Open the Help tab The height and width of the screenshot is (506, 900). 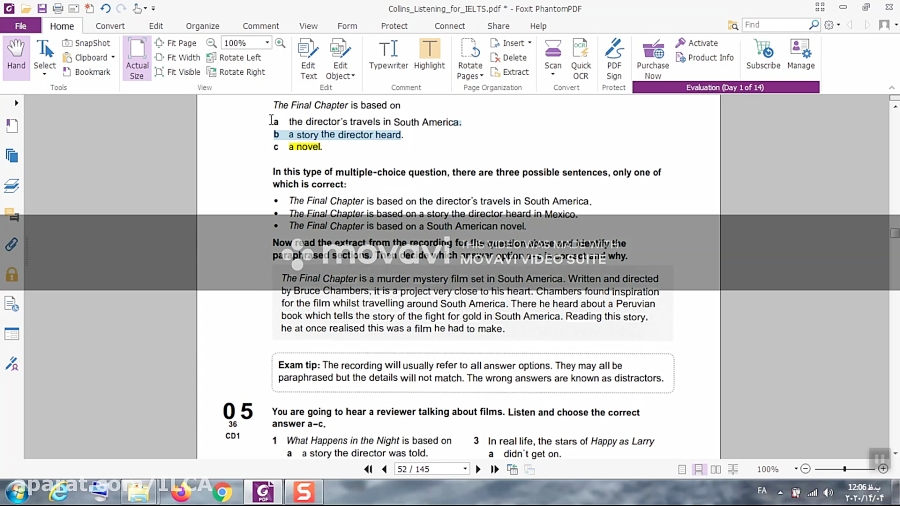(538, 26)
